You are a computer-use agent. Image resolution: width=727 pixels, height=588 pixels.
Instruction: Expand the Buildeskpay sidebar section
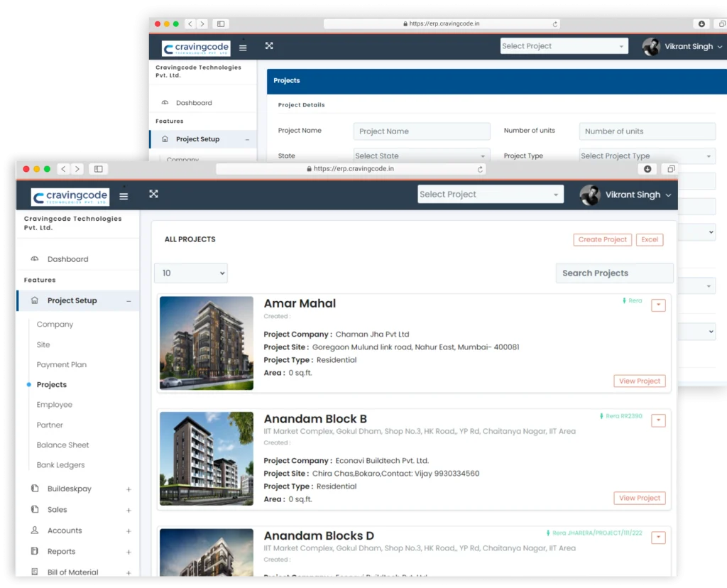point(129,489)
